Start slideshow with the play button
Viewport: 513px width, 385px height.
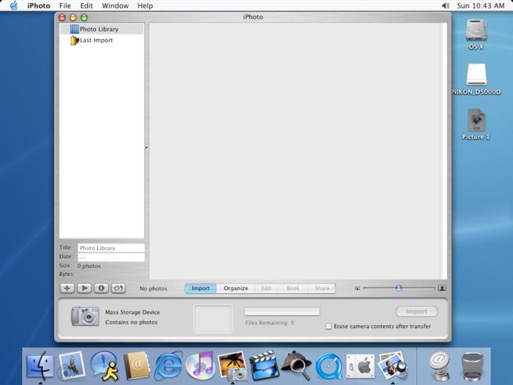(x=84, y=288)
